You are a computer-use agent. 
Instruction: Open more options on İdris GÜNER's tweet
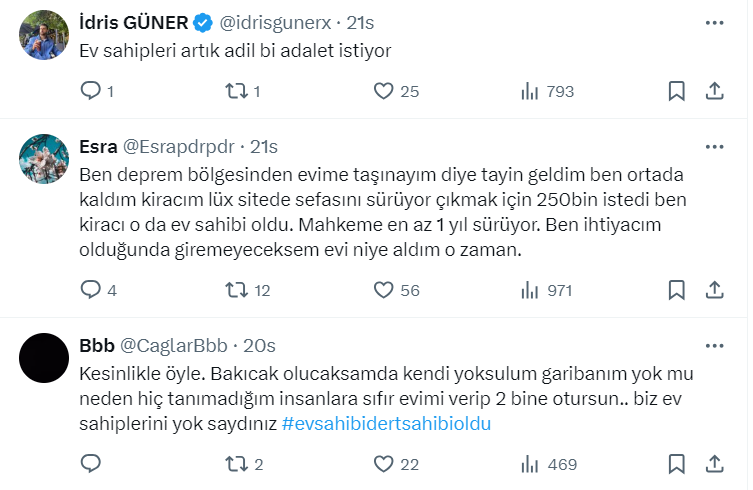[x=715, y=21]
